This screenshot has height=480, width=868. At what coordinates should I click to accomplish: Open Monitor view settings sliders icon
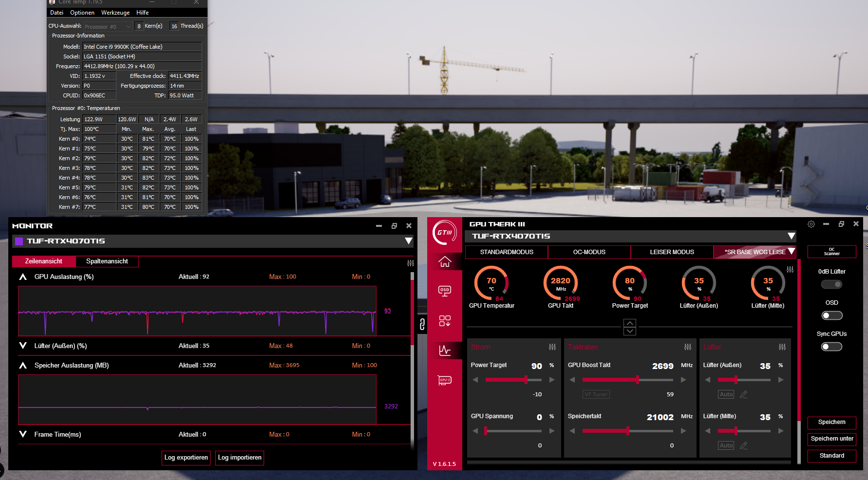411,263
